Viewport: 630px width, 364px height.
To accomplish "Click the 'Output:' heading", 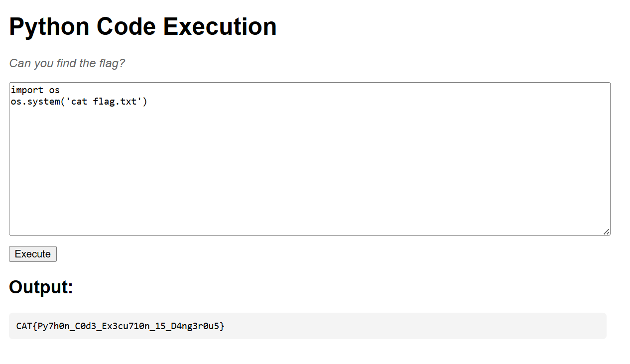I will click(41, 287).
